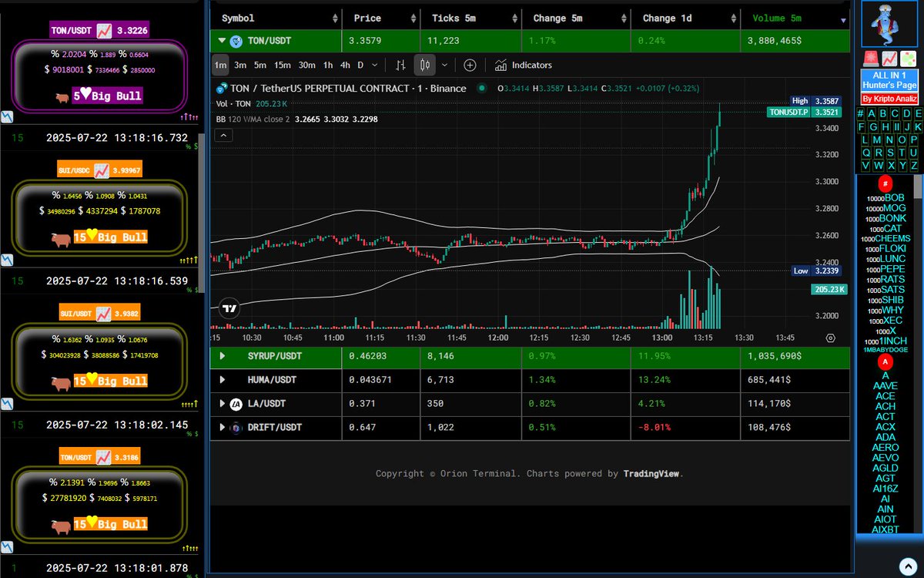Filter coins by the # symbol key
This screenshot has width=924, height=578.
click(861, 114)
